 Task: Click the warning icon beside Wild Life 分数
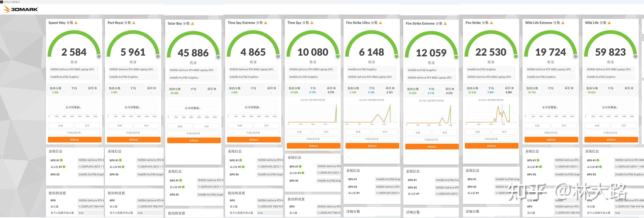click(609, 23)
